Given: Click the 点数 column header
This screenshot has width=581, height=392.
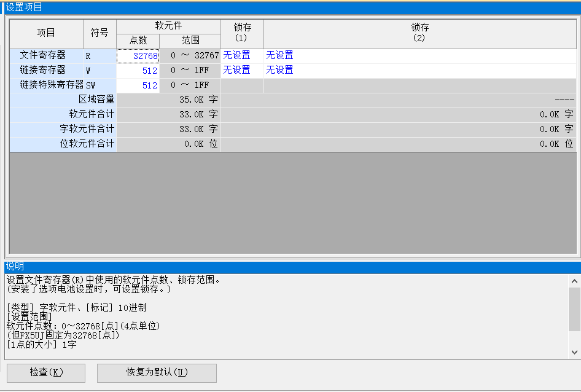Looking at the screenshot, I should tap(138, 41).
